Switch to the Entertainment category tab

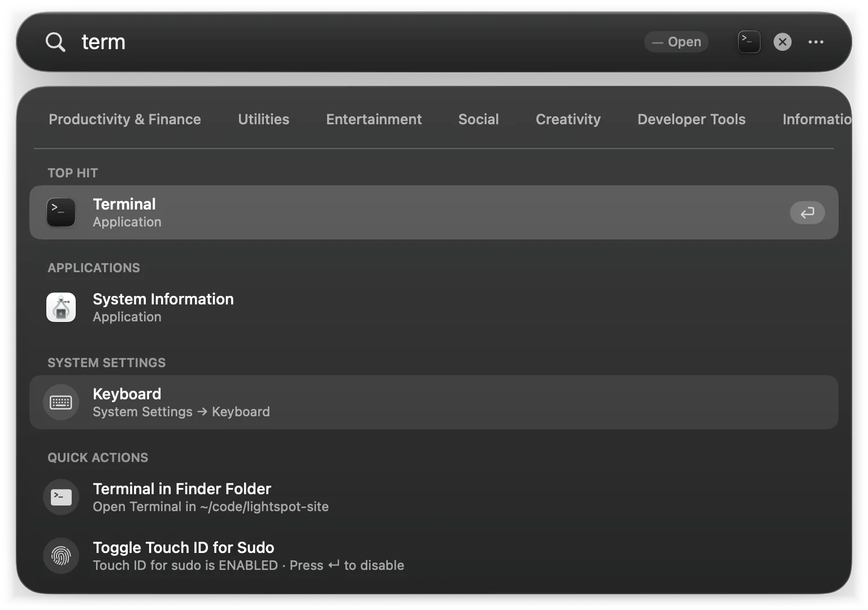tap(374, 119)
